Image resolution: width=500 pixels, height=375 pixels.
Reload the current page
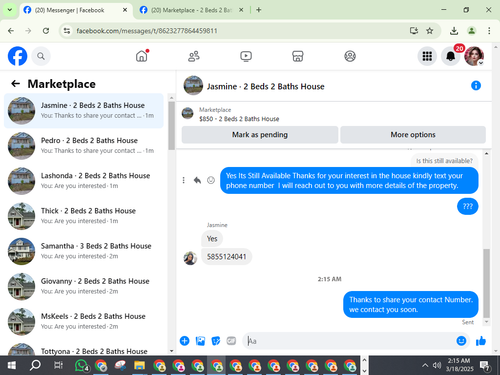point(46,31)
